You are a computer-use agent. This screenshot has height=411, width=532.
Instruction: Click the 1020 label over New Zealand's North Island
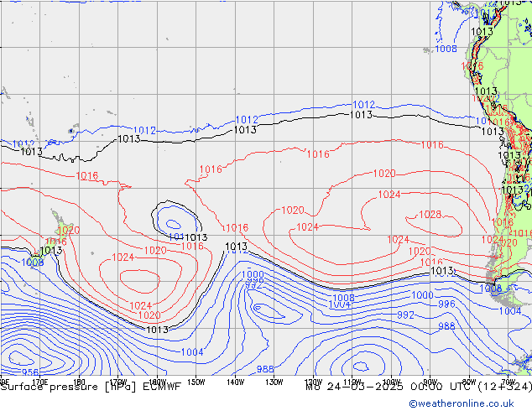69,231
